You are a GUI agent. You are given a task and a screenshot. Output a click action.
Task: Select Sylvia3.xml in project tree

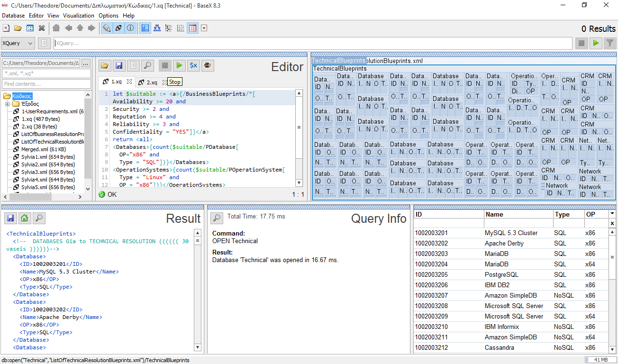(48, 172)
